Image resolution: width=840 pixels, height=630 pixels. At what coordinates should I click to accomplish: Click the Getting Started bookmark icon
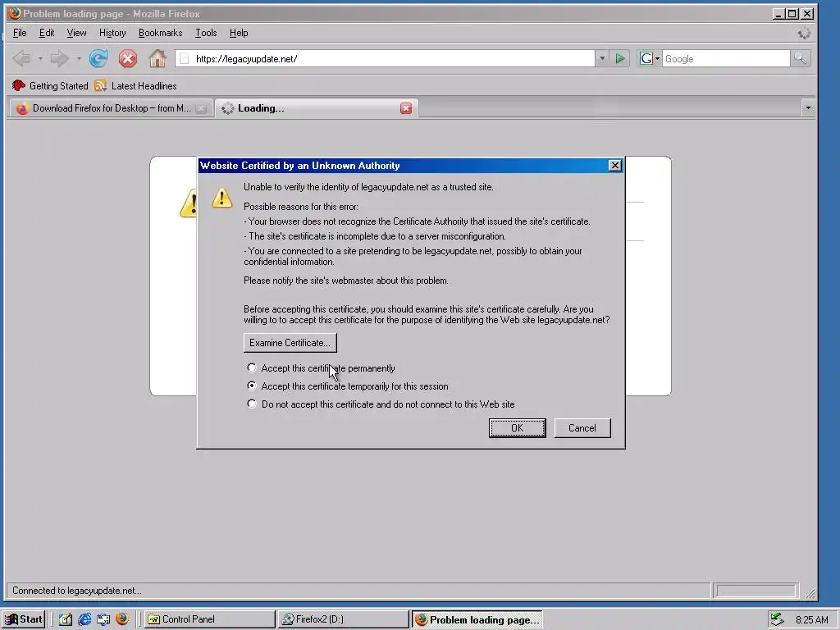click(x=19, y=85)
